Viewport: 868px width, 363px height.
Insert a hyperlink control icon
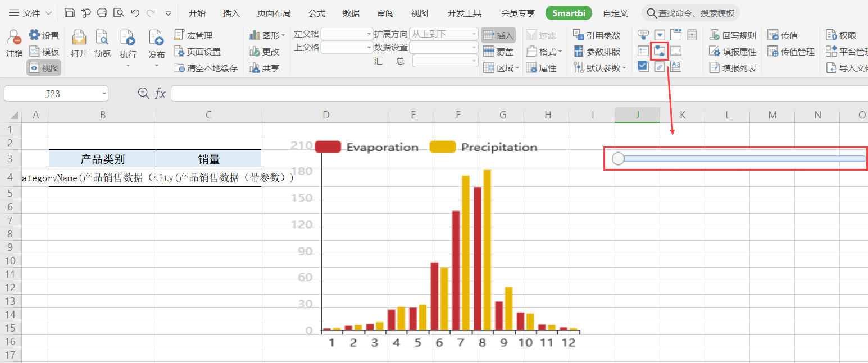point(660,66)
